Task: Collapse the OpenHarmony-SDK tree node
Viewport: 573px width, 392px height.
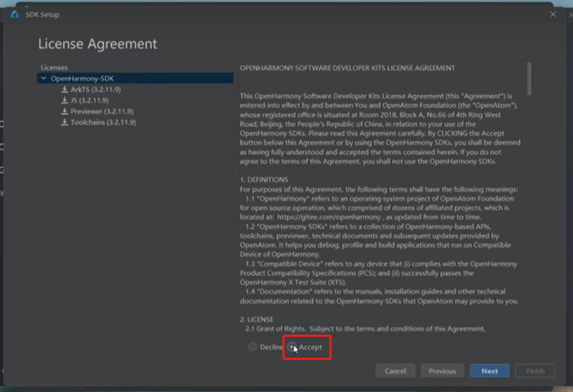Action: point(44,78)
